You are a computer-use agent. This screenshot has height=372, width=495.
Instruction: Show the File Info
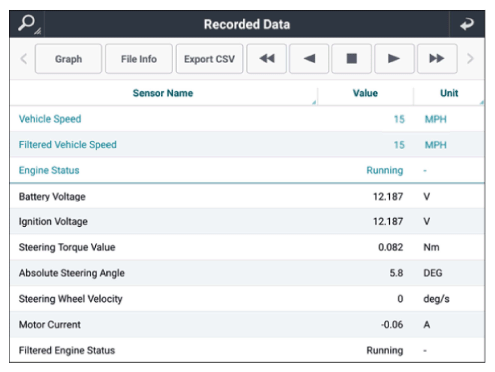139,59
